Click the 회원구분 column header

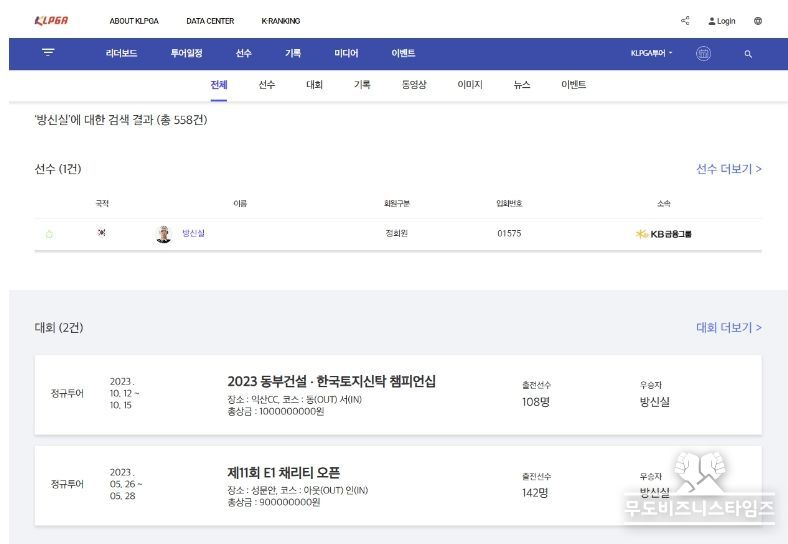pyautogui.click(x=397, y=203)
